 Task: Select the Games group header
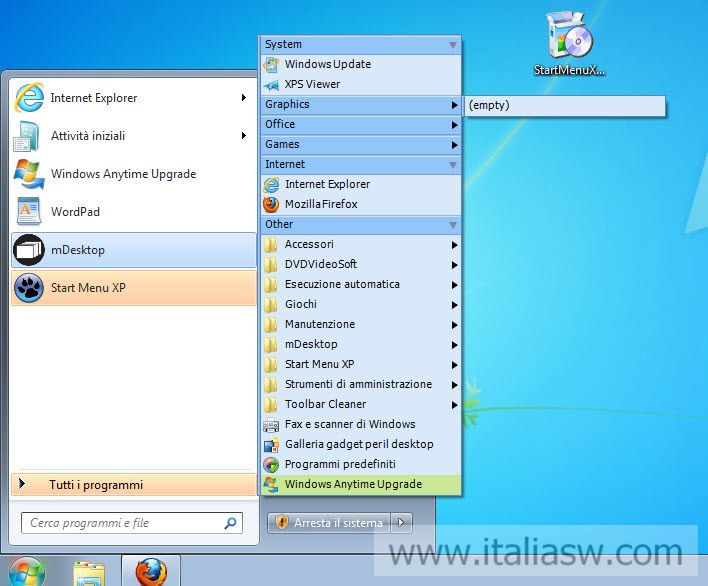(x=361, y=144)
